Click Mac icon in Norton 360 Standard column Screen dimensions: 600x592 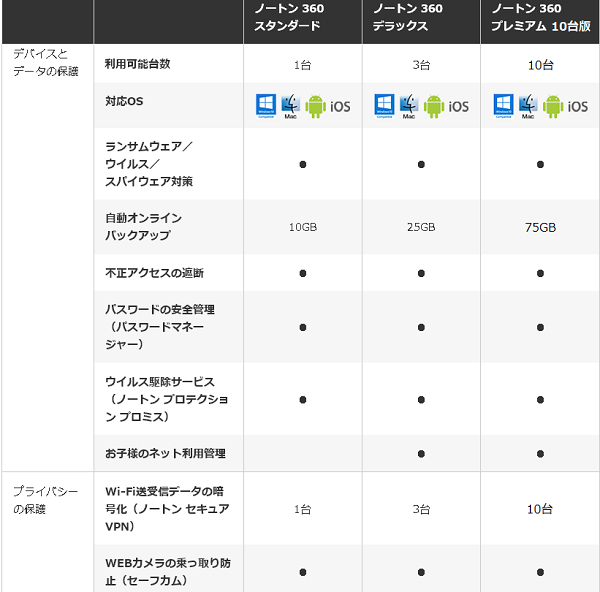290,106
